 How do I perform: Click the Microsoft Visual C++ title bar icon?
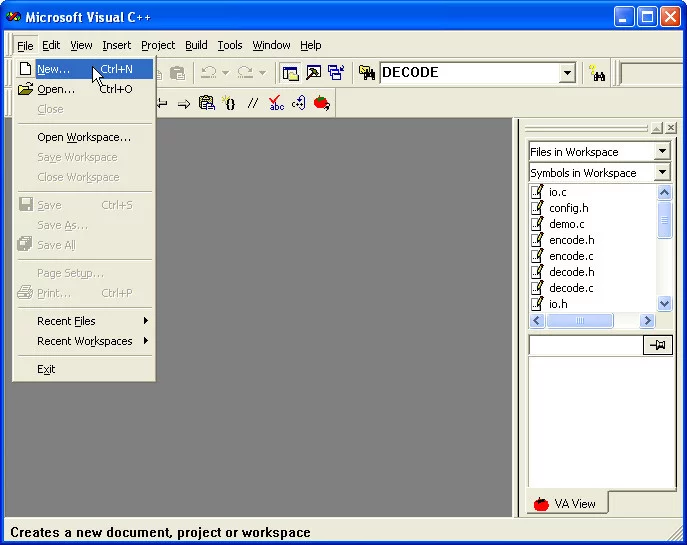click(x=13, y=17)
